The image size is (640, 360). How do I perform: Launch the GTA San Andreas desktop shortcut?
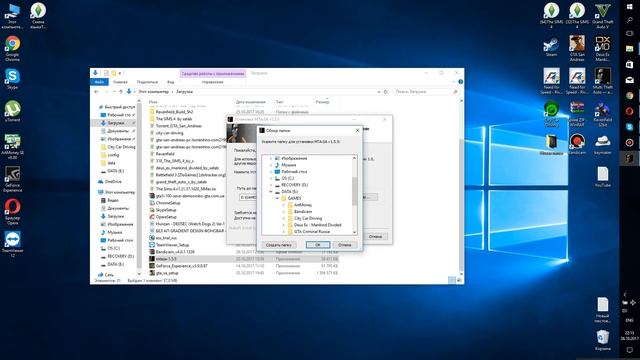[577, 48]
